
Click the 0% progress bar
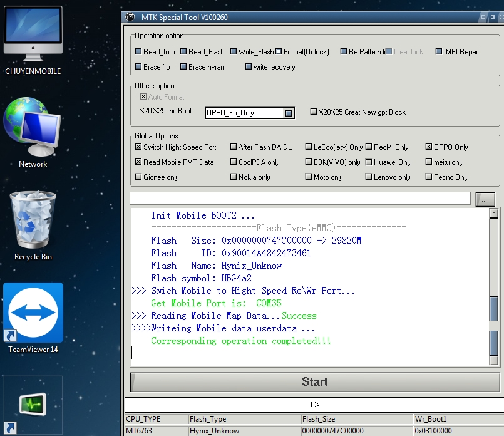pos(315,405)
